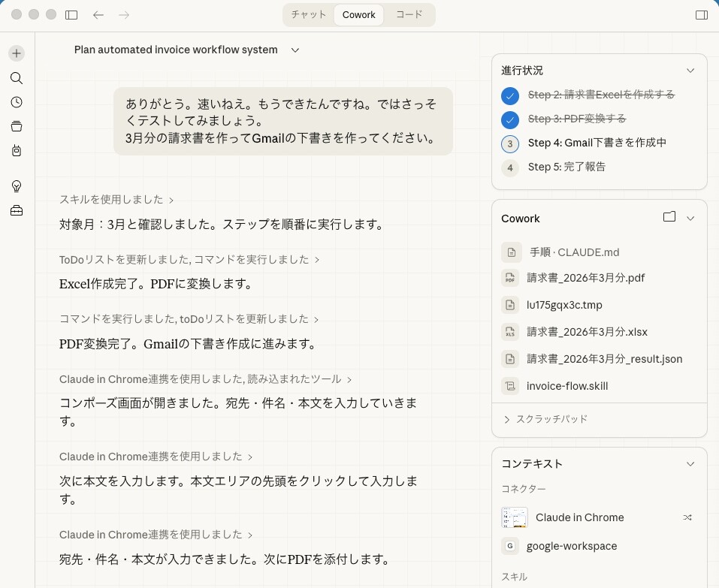Screen dimensions: 719x588
Task: Collapse the 進行状況 panel
Action: point(690,71)
